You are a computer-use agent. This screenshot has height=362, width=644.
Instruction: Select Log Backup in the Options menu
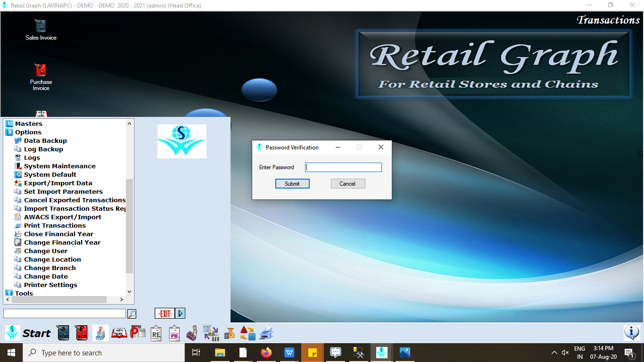point(43,149)
